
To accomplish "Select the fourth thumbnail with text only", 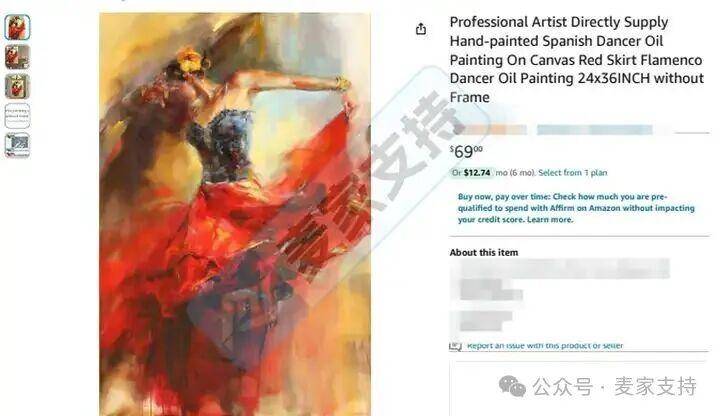I will [17, 115].
